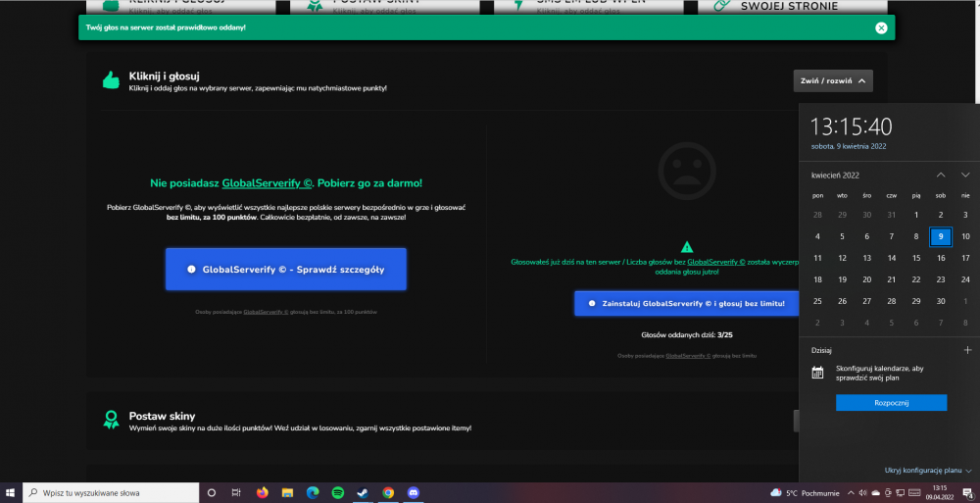Open Task View on taskbar
980x503 pixels.
coord(236,493)
